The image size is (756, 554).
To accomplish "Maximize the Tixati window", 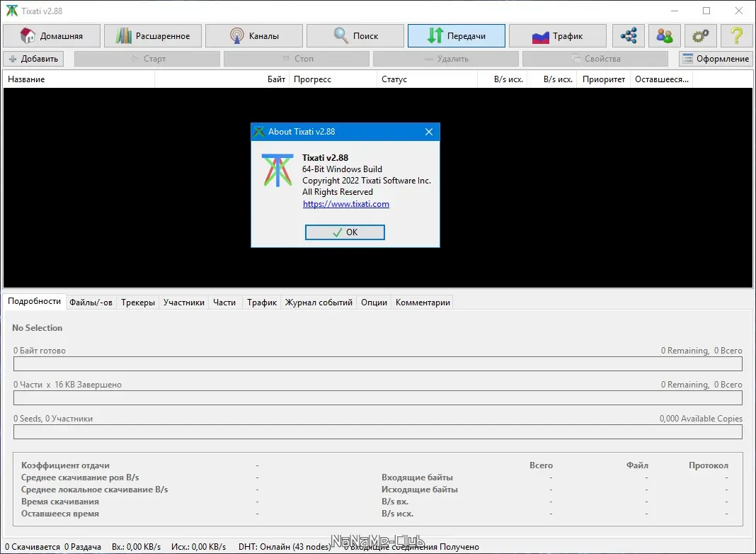I will click(x=706, y=11).
